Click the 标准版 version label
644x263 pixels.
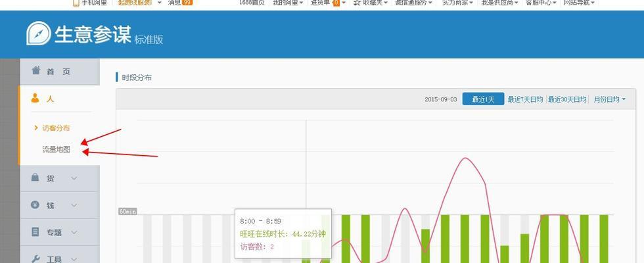point(149,39)
